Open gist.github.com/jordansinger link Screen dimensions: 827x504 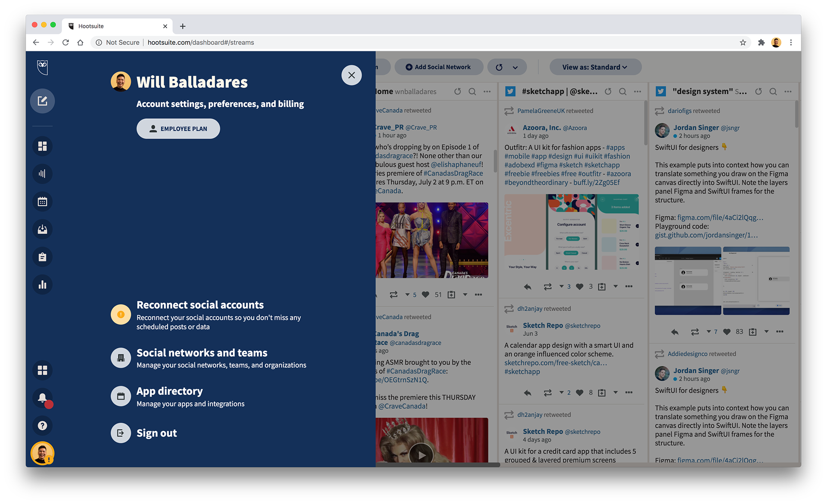(706, 235)
